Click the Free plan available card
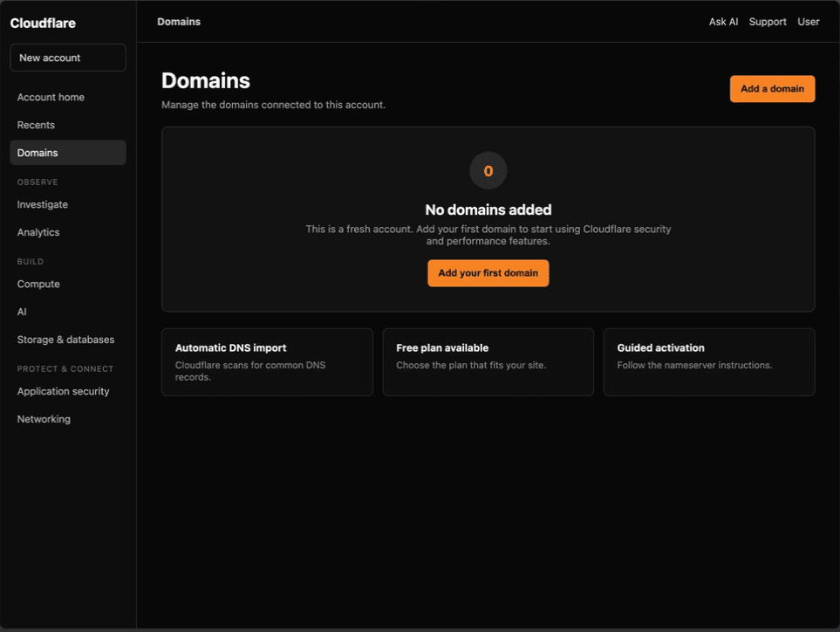 [x=488, y=362]
